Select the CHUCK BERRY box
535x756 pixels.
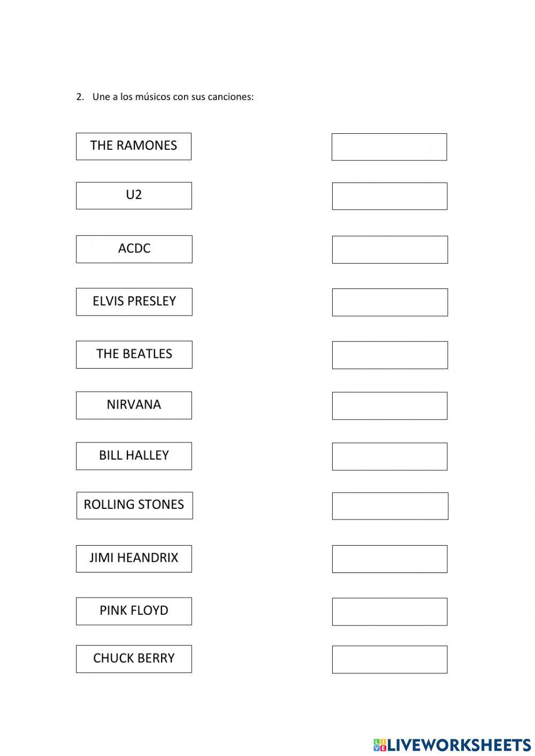pyautogui.click(x=134, y=659)
